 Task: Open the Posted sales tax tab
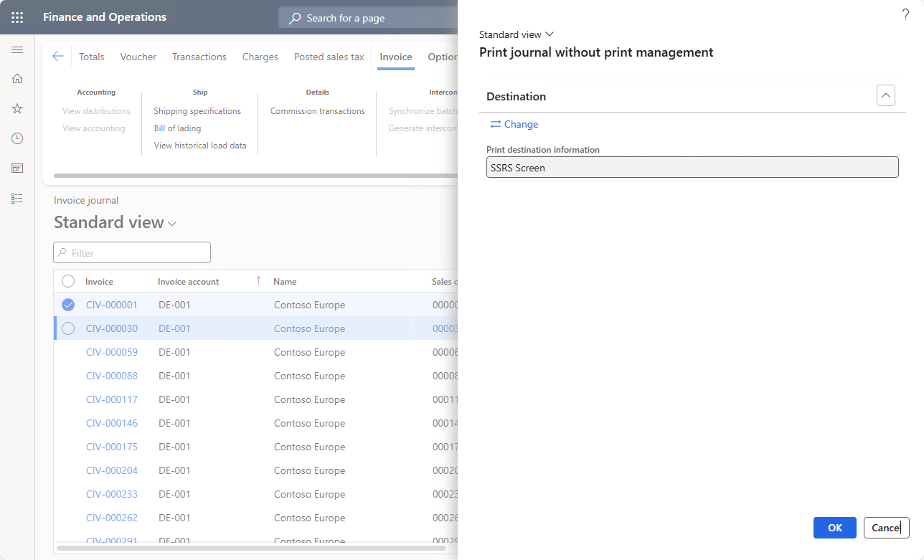[x=329, y=57]
